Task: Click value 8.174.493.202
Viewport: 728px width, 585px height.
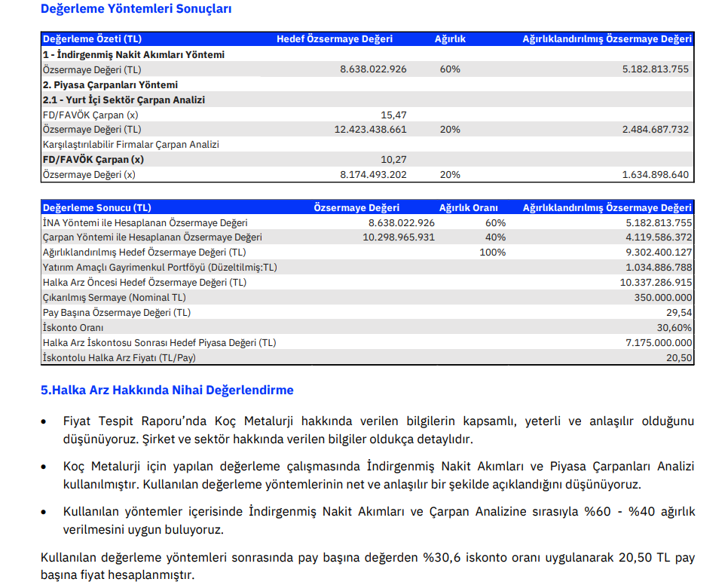Action: pos(373,175)
